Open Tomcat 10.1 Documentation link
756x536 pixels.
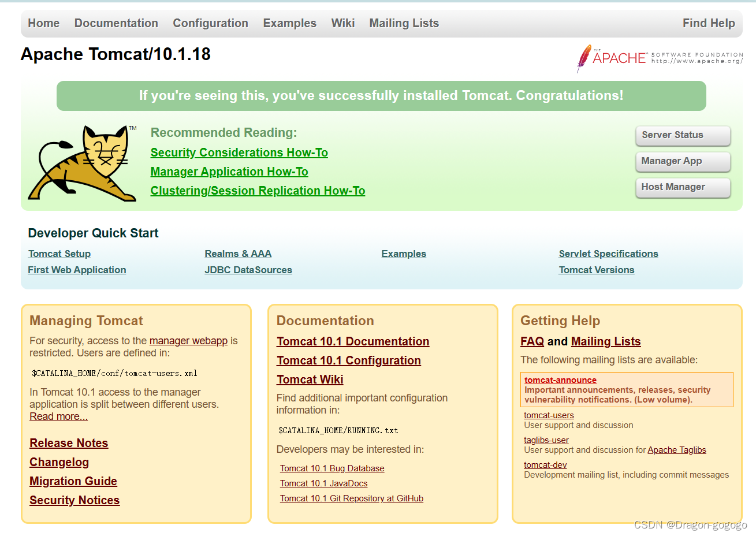[x=353, y=341]
